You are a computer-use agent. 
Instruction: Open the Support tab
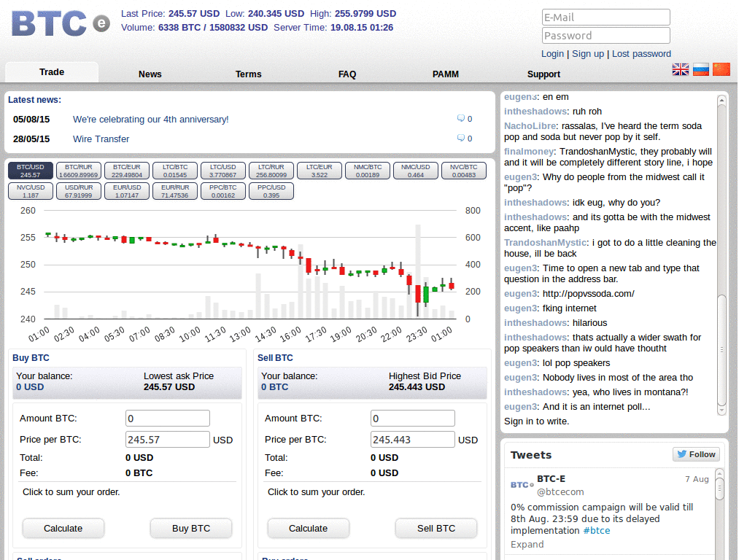pos(543,74)
